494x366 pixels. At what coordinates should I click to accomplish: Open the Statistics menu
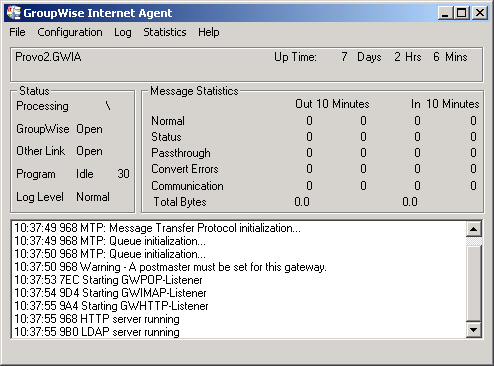pyautogui.click(x=165, y=32)
